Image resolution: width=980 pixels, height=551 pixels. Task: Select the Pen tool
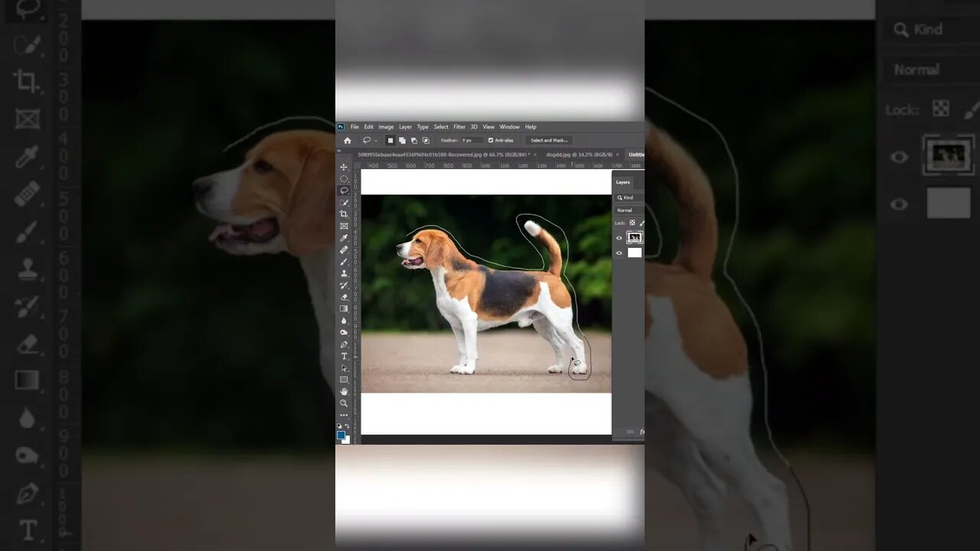pos(344,344)
